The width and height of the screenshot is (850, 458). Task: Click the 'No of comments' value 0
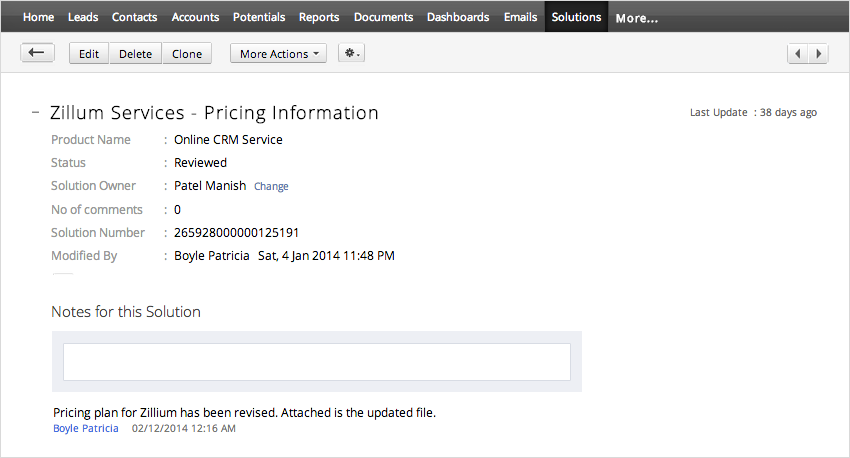(x=177, y=210)
